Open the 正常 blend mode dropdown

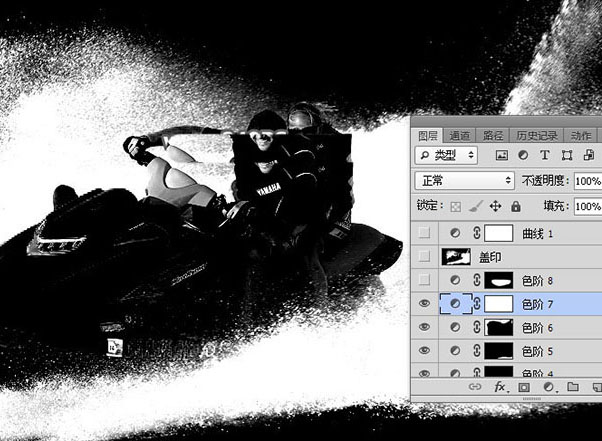[x=464, y=180]
